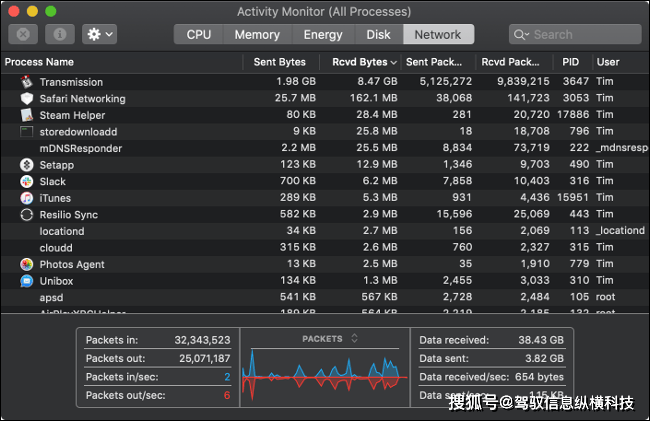The image size is (650, 421).
Task: Click the storedownloadd terminal icon
Action: tap(27, 131)
